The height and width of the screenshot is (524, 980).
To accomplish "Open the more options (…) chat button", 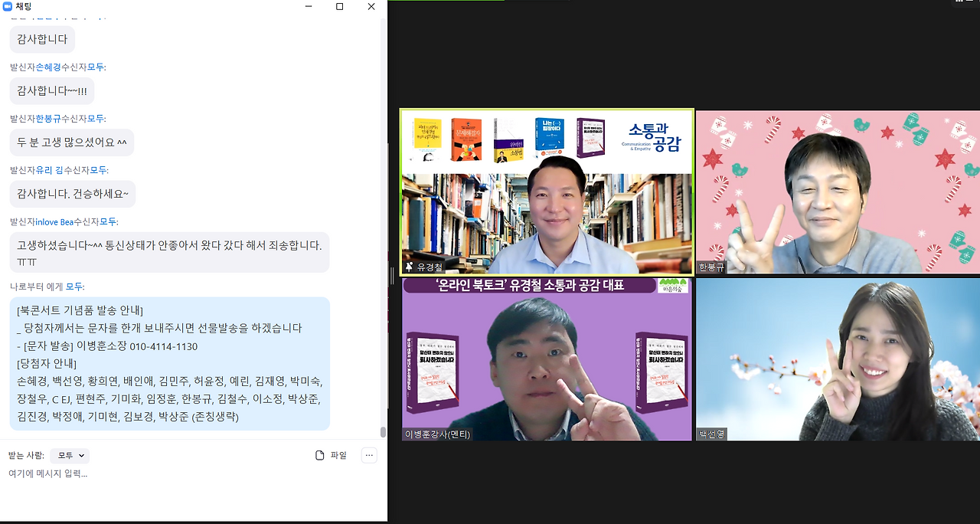I will tap(369, 455).
